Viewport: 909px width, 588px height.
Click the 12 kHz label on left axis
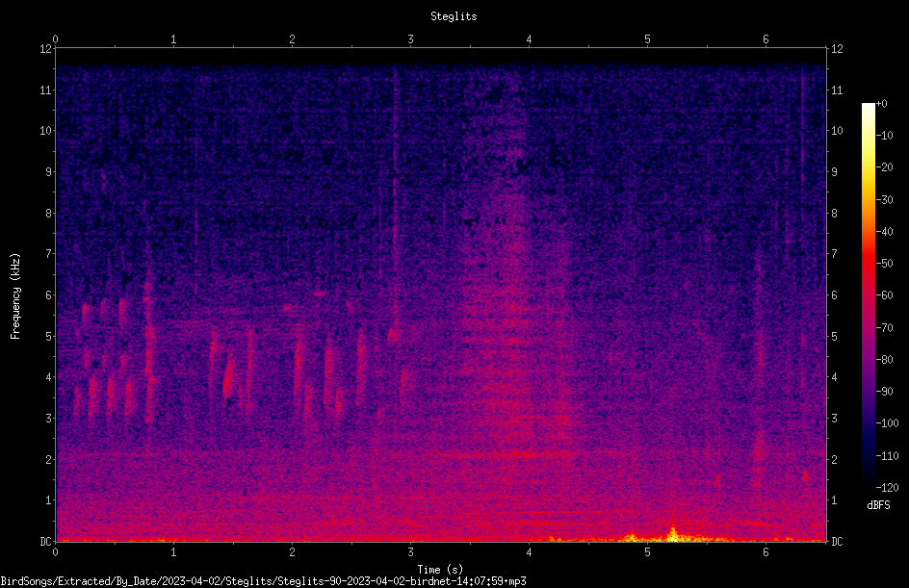coord(45,49)
